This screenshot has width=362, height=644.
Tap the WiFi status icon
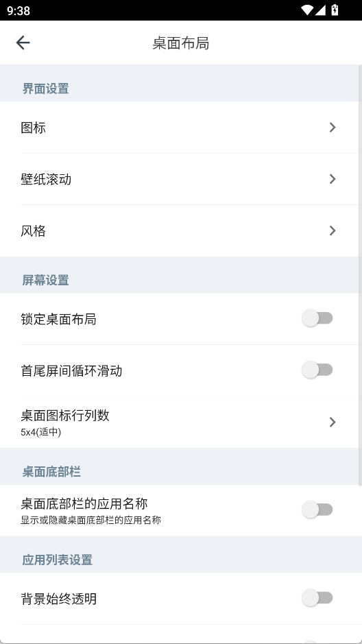(306, 10)
